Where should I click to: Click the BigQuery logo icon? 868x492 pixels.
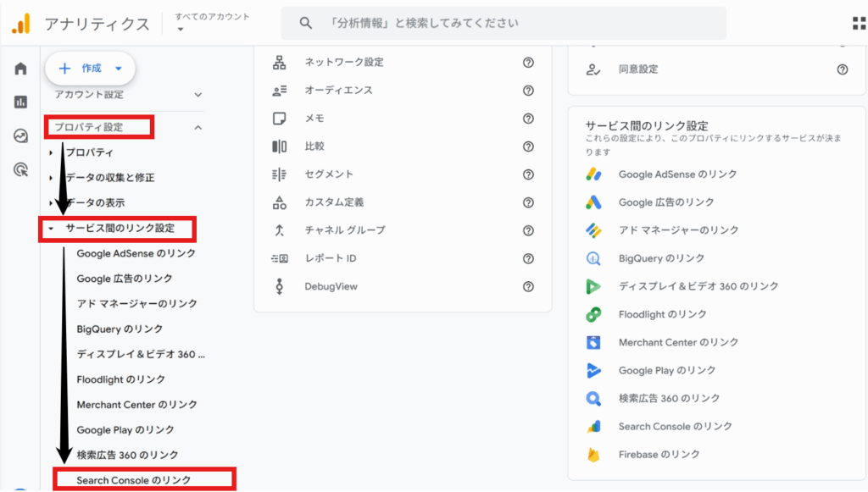[593, 258]
